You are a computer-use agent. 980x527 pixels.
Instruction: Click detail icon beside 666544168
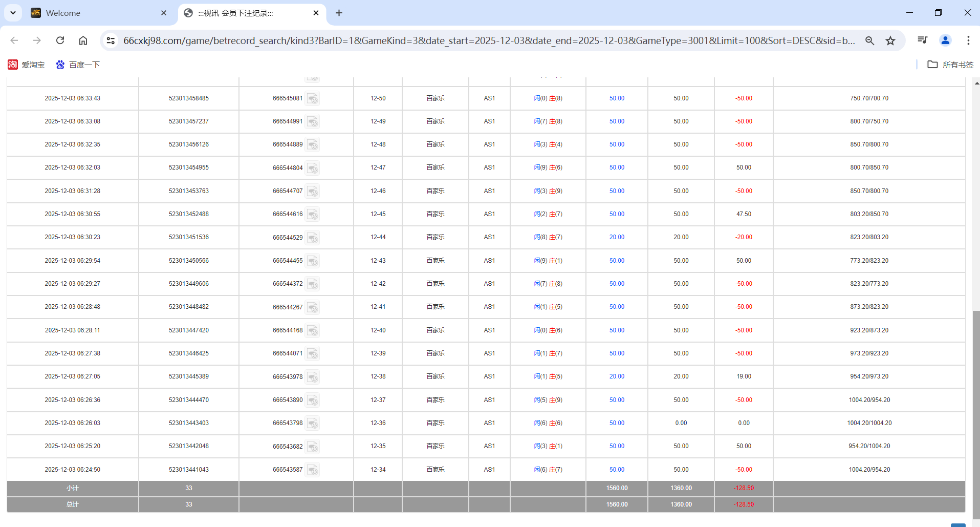pos(313,330)
